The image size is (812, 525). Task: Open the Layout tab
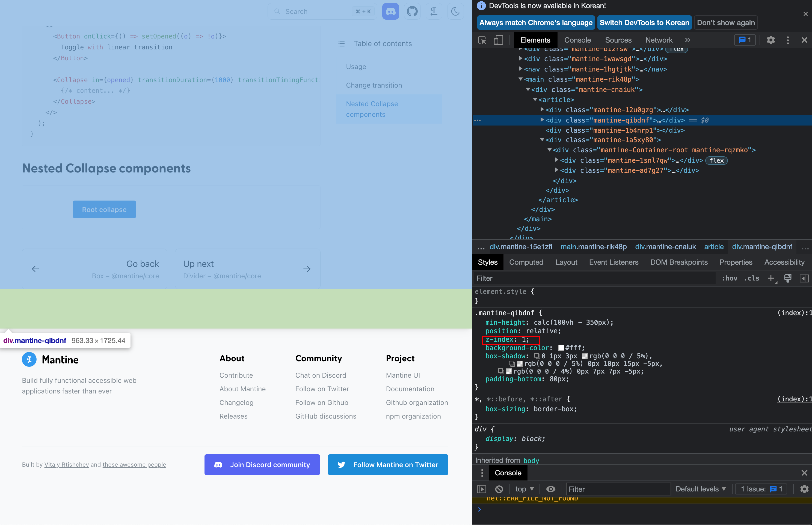tap(566, 262)
